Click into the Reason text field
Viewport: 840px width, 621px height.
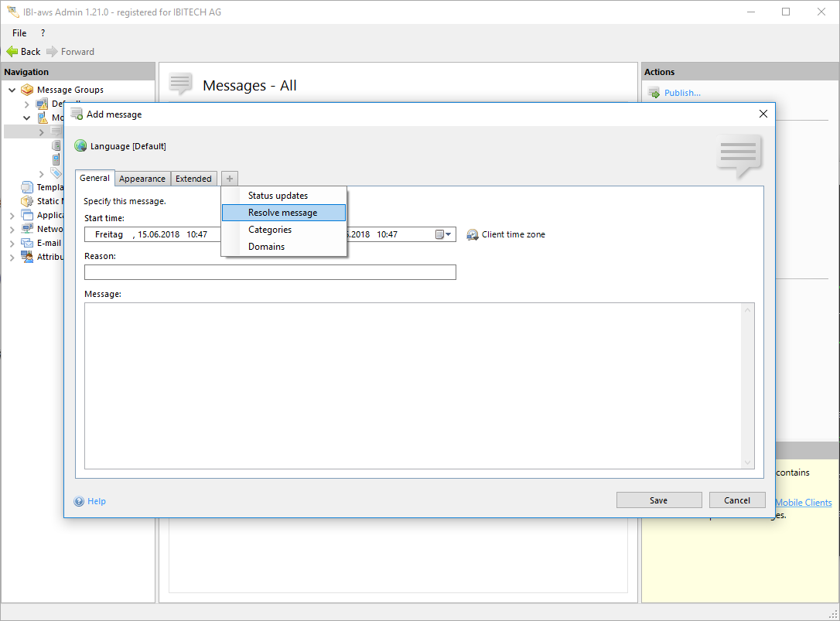coord(270,272)
